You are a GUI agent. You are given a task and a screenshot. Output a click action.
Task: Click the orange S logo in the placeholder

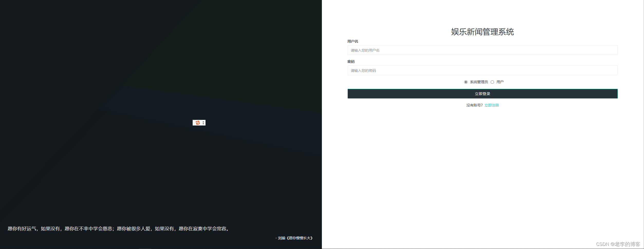click(198, 123)
